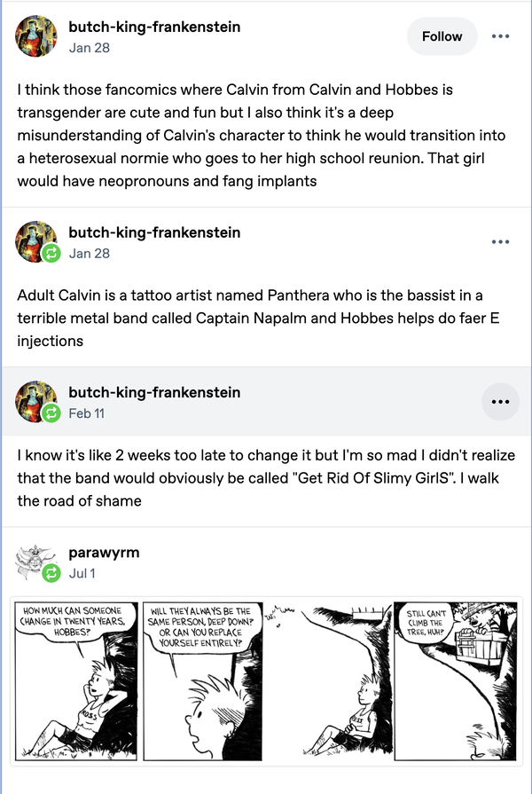The width and height of the screenshot is (532, 794).
Task: Click the Jan 28 timestamp on the second reblog
Action: click(x=89, y=253)
